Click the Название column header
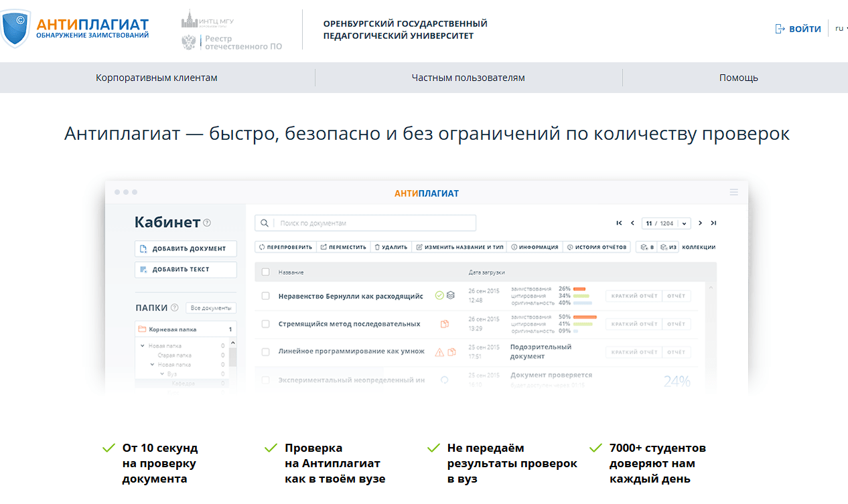The height and width of the screenshot is (504, 848). tap(291, 272)
